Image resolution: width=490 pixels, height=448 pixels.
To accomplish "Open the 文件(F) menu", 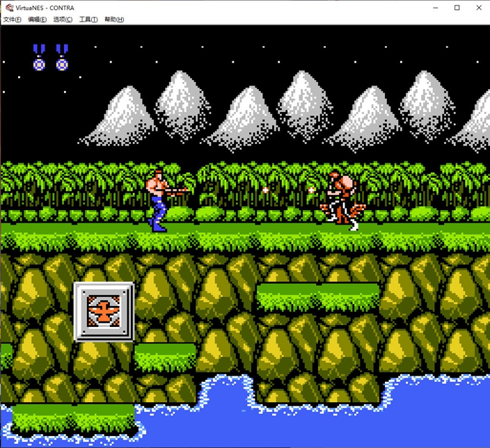I will (13, 19).
